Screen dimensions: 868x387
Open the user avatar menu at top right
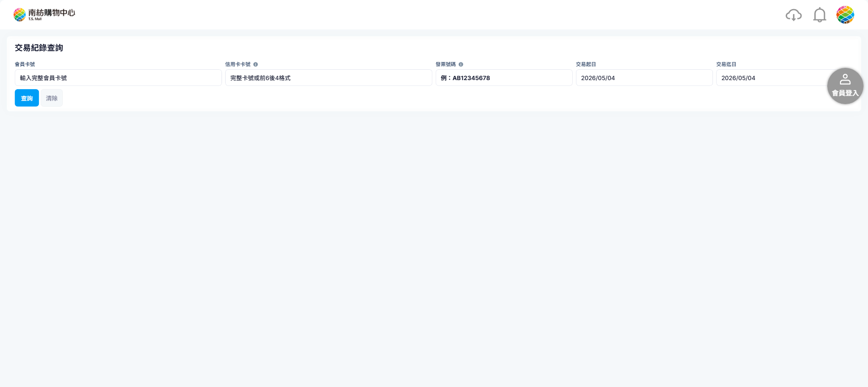click(845, 15)
